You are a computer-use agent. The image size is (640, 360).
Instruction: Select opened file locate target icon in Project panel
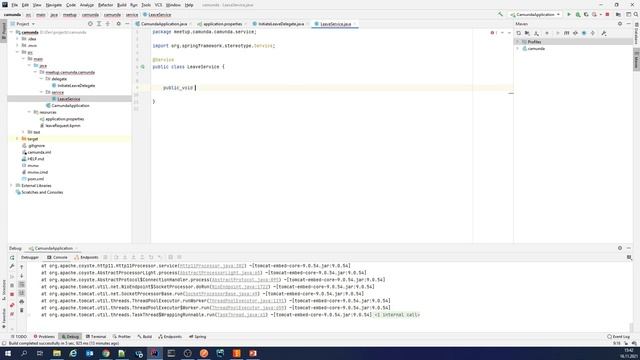coord(90,24)
